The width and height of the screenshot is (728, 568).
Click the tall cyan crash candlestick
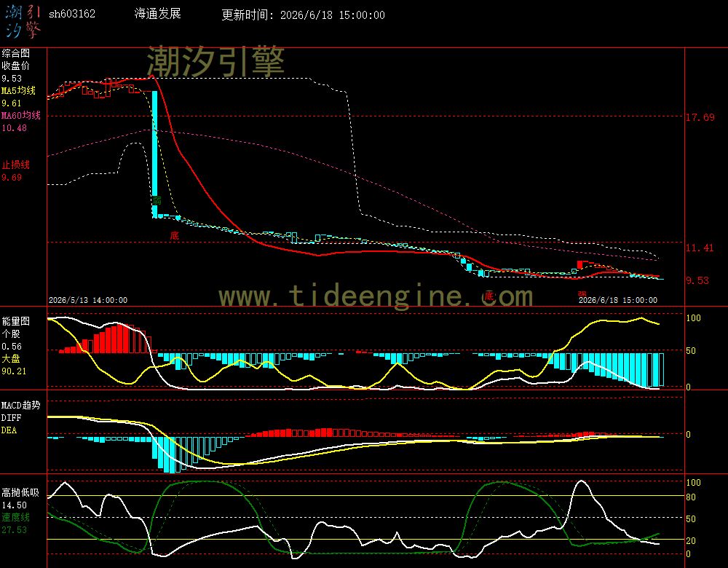154,154
